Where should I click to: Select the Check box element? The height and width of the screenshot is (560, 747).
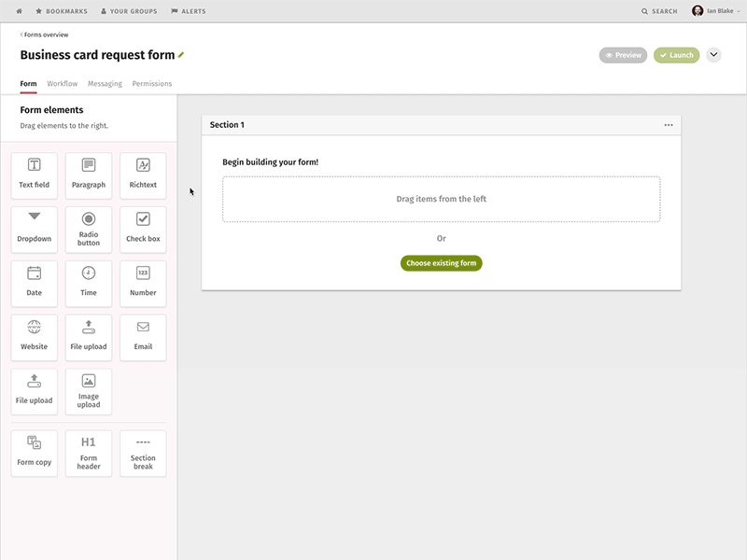(x=142, y=230)
